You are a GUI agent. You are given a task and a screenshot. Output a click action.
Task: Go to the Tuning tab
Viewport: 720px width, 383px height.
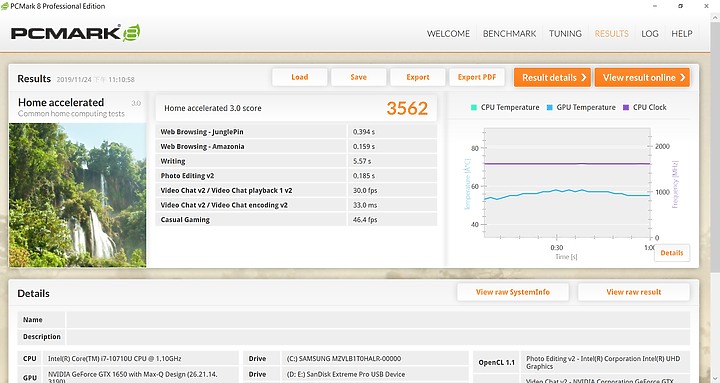tap(565, 34)
